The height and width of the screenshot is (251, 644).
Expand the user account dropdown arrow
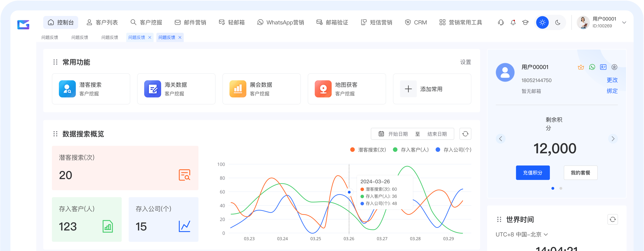(x=624, y=23)
